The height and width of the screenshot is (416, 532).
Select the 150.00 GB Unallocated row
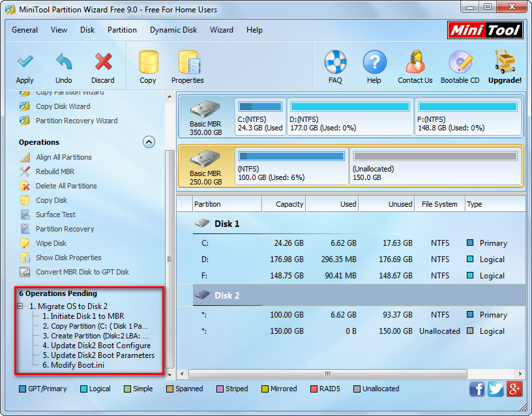(351, 331)
